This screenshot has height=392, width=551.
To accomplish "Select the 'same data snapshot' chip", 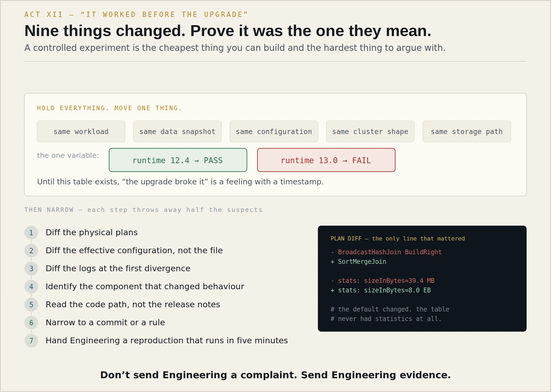I will (x=177, y=131).
